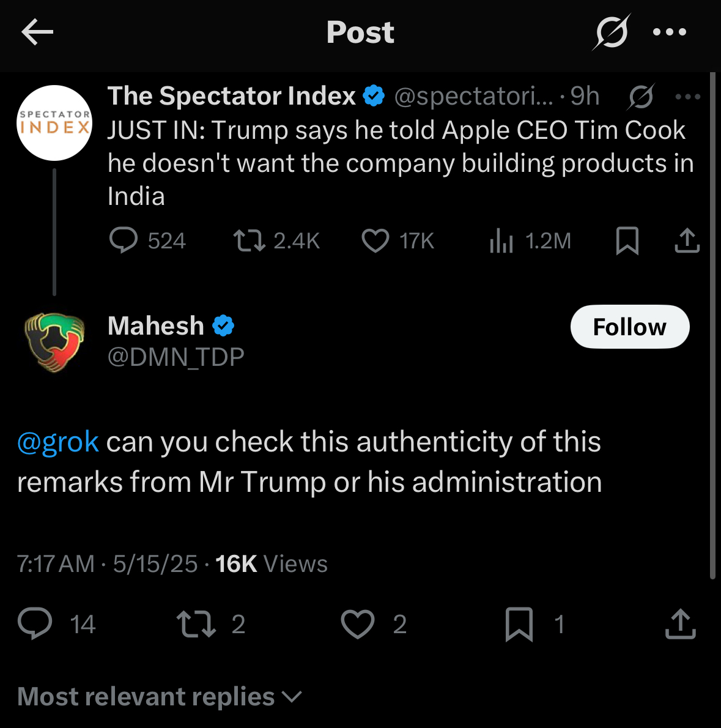721x728 pixels.
Task: Open the @grok mention link
Action: 58,442
